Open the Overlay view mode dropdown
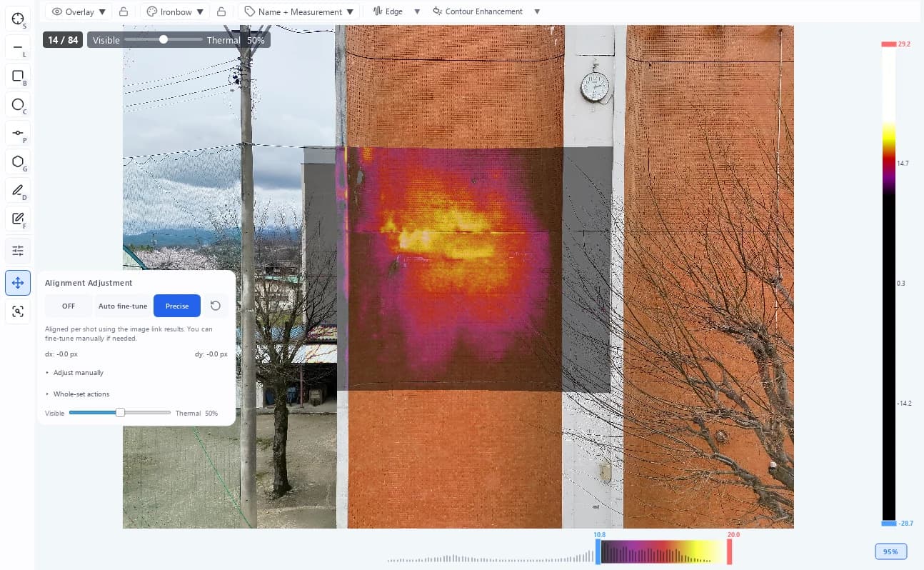The height and width of the screenshot is (570, 924). (x=79, y=11)
